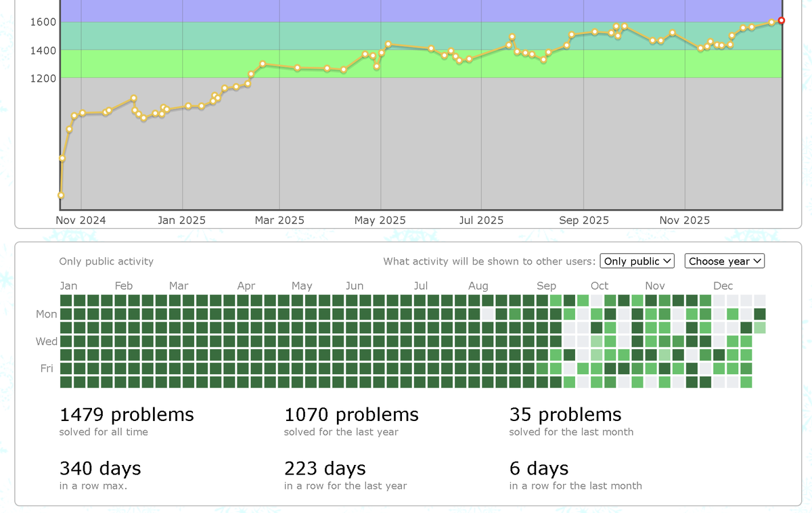Click the '1070 problems' last year count
812x513 pixels.
[x=351, y=414]
